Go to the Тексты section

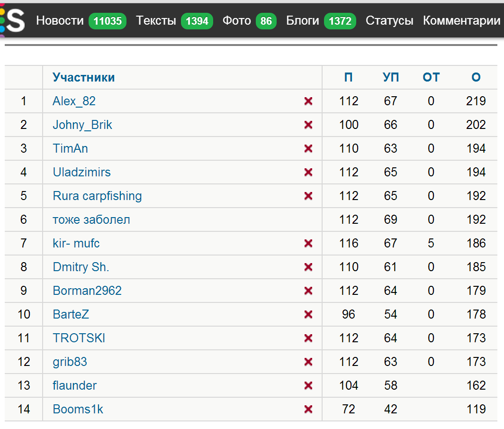point(156,21)
